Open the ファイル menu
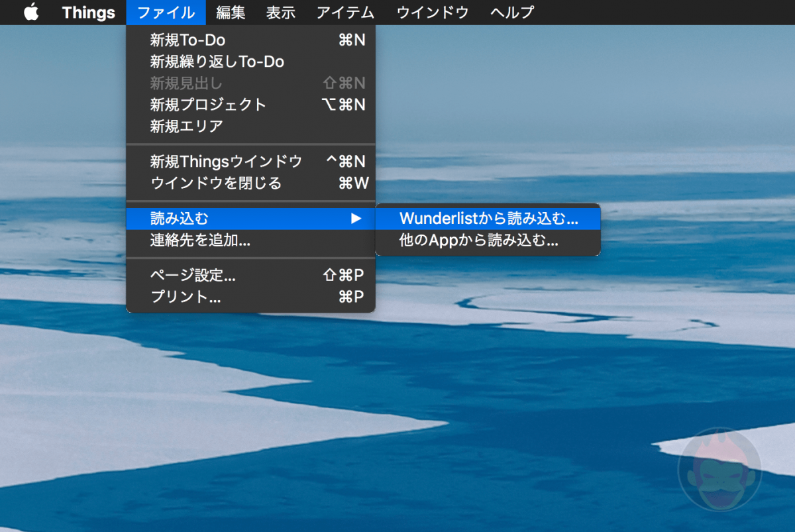Viewport: 795px width, 532px height. point(166,12)
